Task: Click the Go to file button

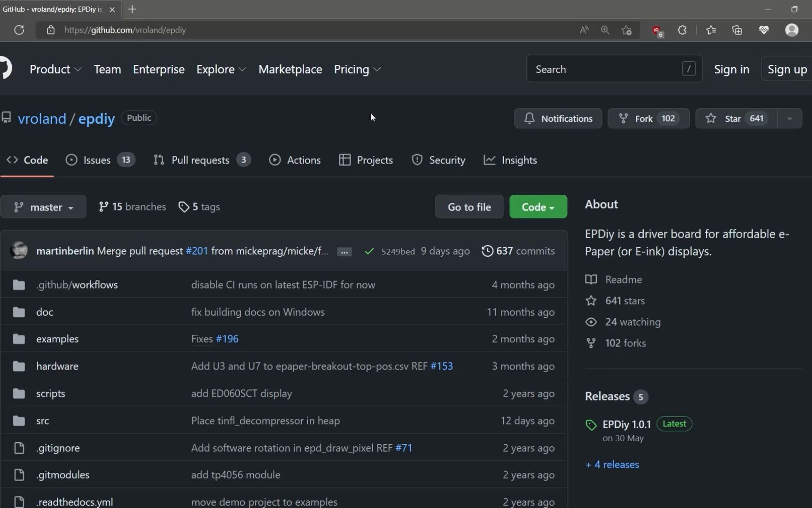Action: click(x=469, y=206)
